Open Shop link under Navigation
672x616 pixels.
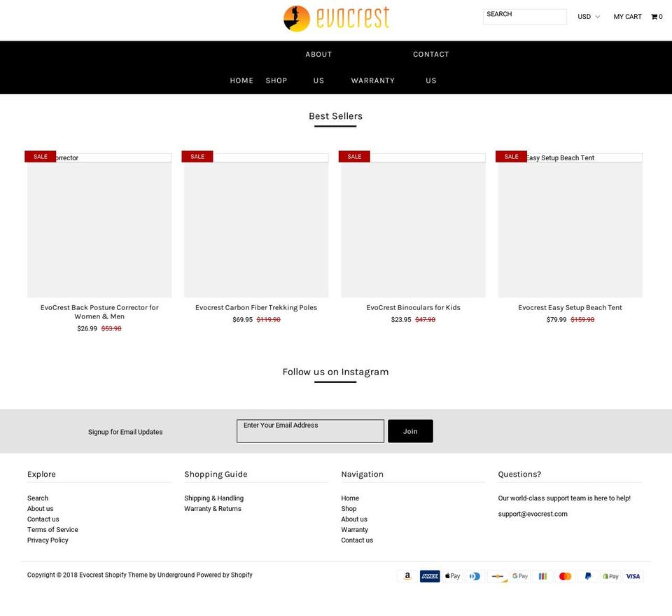tap(349, 508)
